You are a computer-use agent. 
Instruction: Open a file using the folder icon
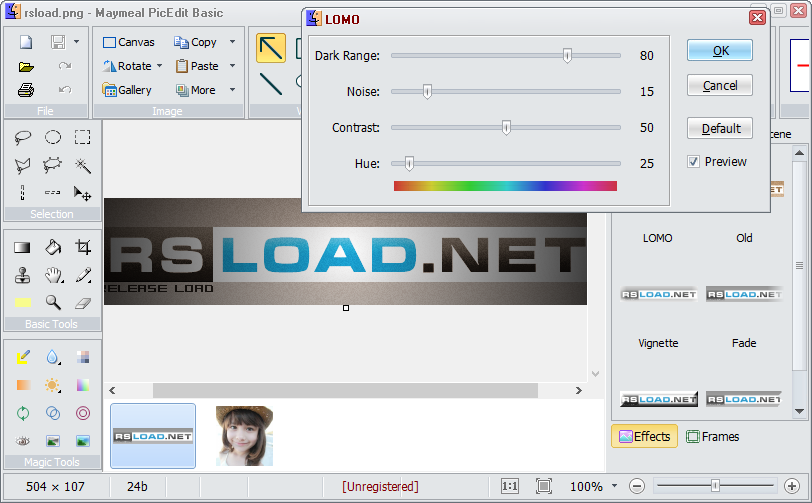pos(26,66)
